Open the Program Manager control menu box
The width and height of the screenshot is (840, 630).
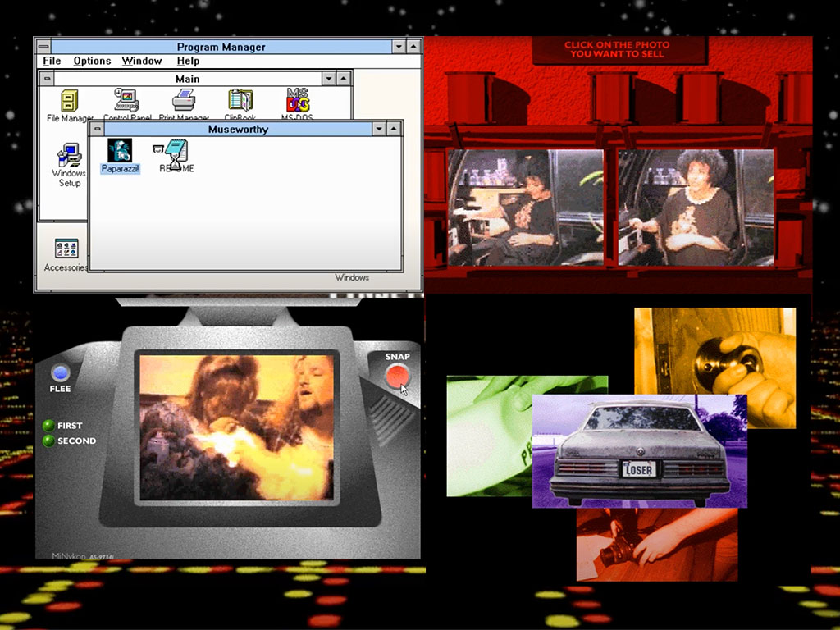pyautogui.click(x=43, y=47)
